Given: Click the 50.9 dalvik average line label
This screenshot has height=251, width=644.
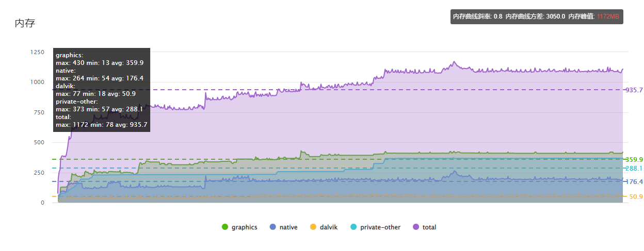Looking at the screenshot, I should (636, 197).
